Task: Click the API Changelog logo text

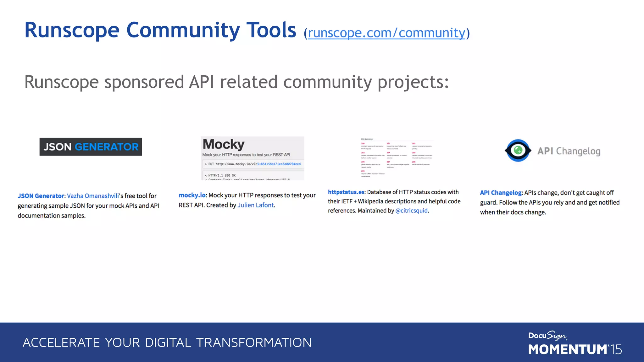Action: click(x=569, y=151)
